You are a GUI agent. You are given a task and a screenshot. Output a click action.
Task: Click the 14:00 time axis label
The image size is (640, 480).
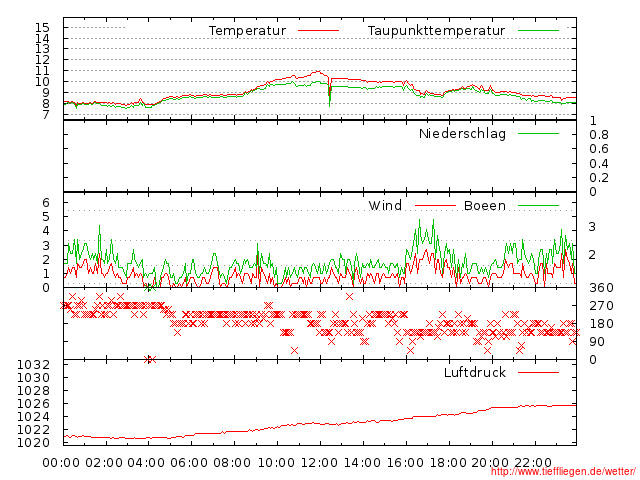pos(362,463)
